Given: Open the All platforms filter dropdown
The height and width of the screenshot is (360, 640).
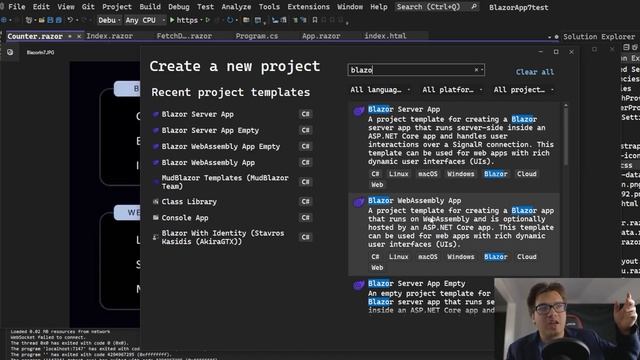Looking at the screenshot, I should (452, 90).
